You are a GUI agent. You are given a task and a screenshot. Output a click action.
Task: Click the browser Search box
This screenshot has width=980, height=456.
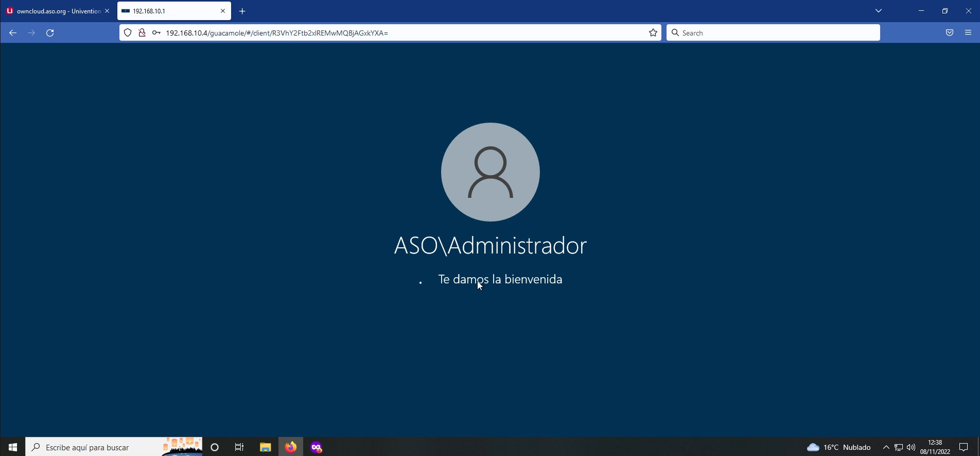pyautogui.click(x=777, y=33)
